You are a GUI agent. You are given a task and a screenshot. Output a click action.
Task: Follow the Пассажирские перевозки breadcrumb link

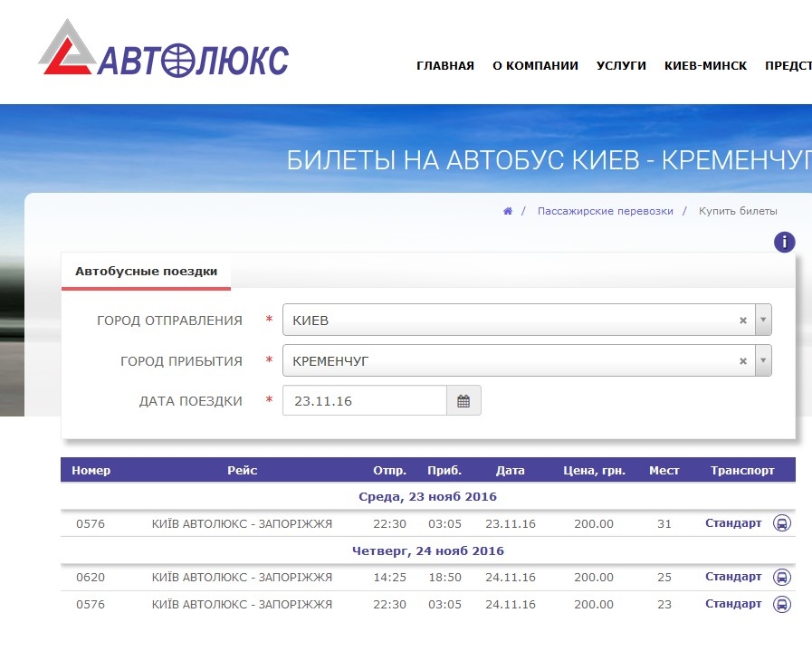[x=605, y=211]
